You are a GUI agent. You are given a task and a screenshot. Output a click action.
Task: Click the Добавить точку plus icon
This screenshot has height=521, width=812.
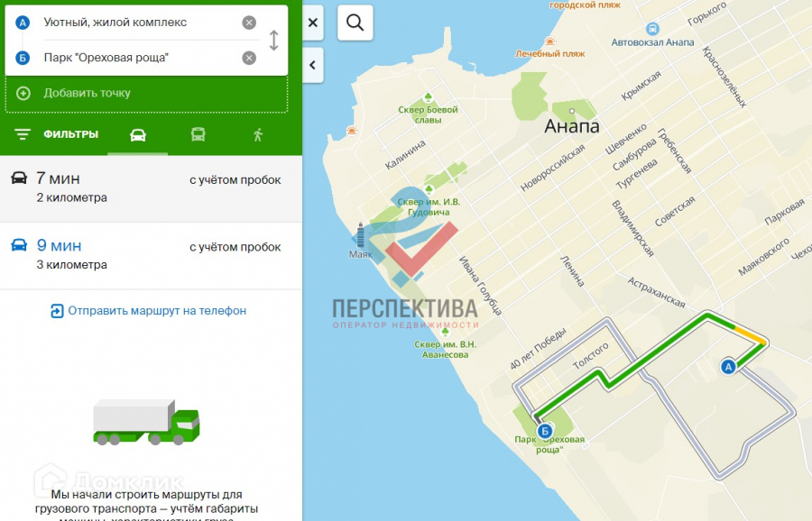23,93
